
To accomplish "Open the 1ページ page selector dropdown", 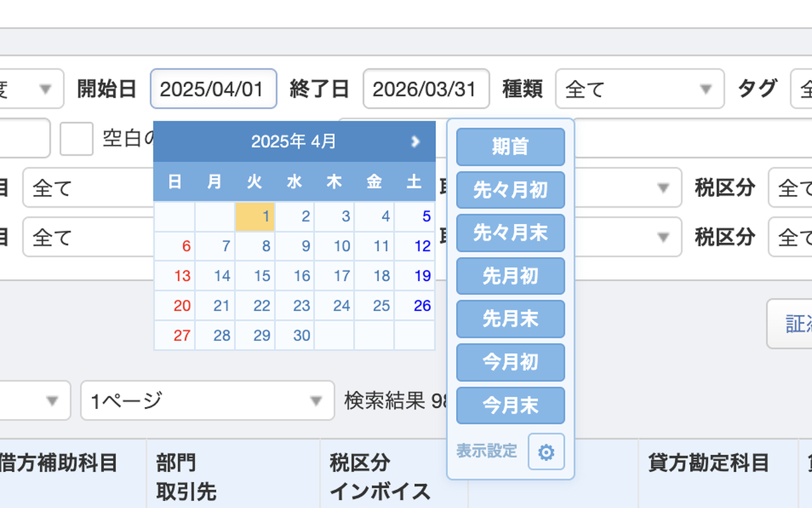I will click(207, 401).
